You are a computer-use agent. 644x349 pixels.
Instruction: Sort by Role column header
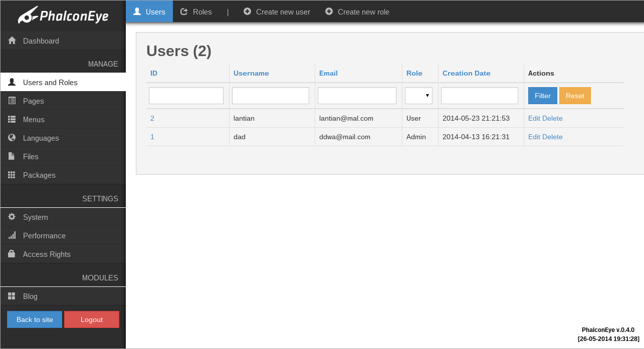pyautogui.click(x=414, y=73)
